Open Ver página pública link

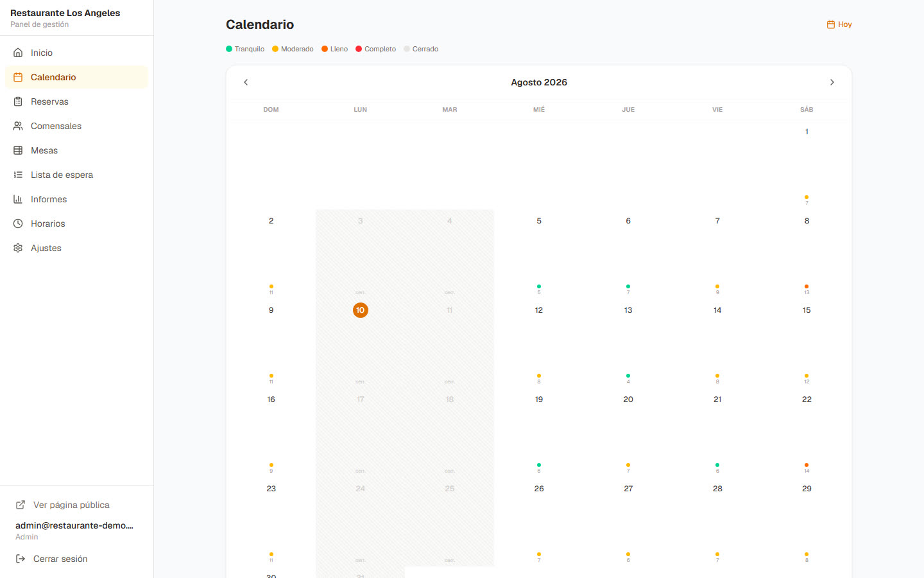point(76,505)
